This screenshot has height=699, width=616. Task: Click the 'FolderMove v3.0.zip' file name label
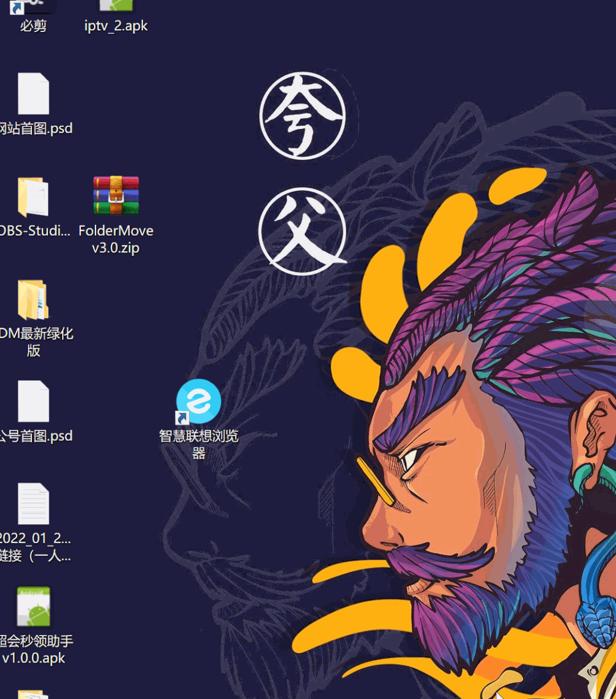pos(116,239)
